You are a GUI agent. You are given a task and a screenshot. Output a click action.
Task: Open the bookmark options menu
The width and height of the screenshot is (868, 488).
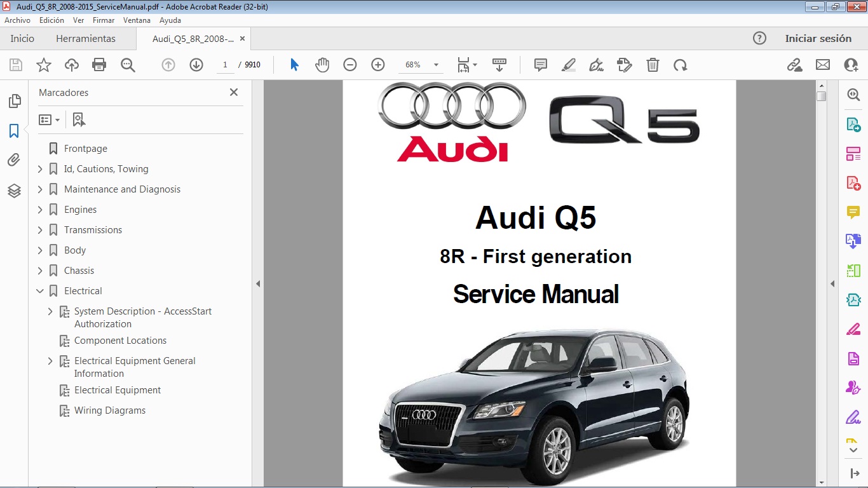50,119
